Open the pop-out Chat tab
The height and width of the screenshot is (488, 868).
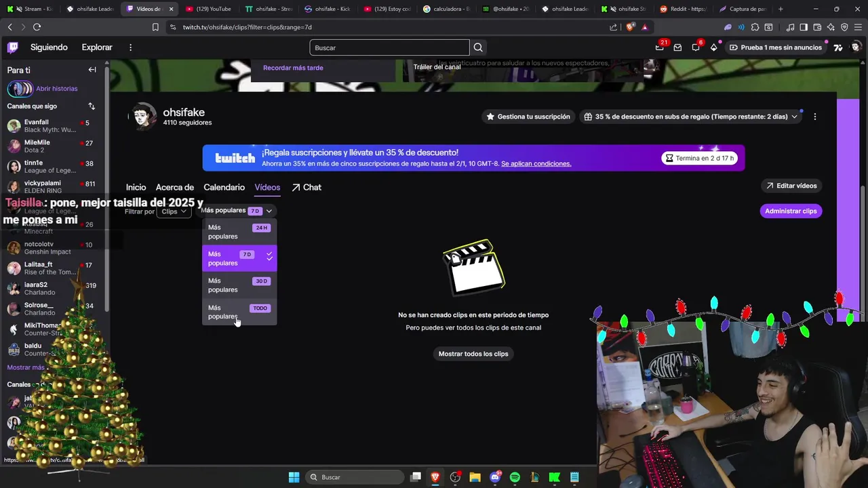(x=307, y=187)
